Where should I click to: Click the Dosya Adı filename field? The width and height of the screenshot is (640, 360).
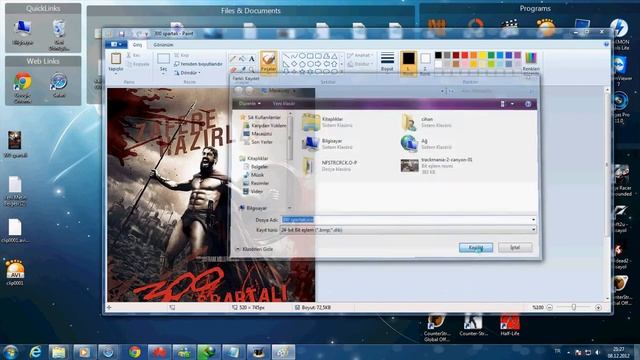pos(406,220)
